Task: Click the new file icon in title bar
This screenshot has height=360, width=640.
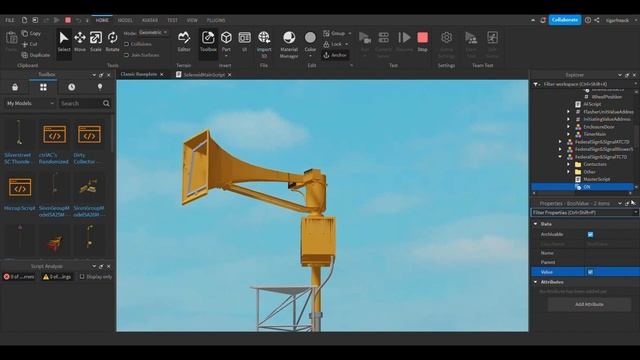Action: point(24,20)
